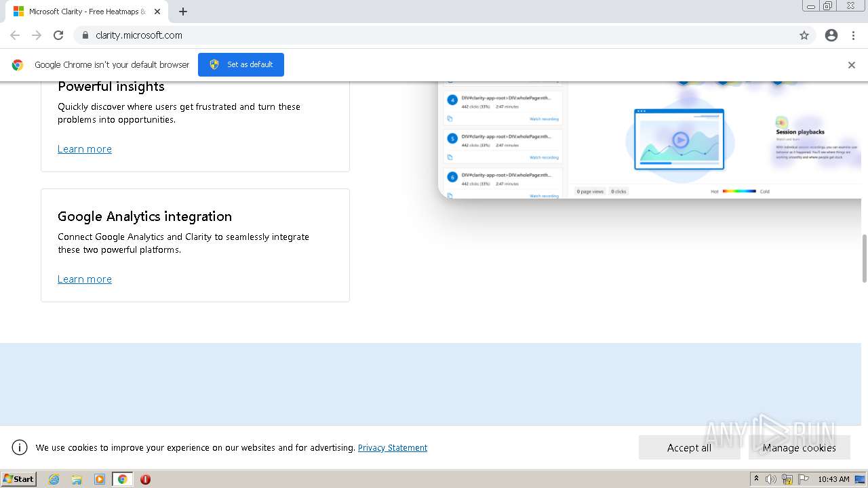868x488 pixels.
Task: Open the file explorer taskbar icon
Action: [x=77, y=479]
